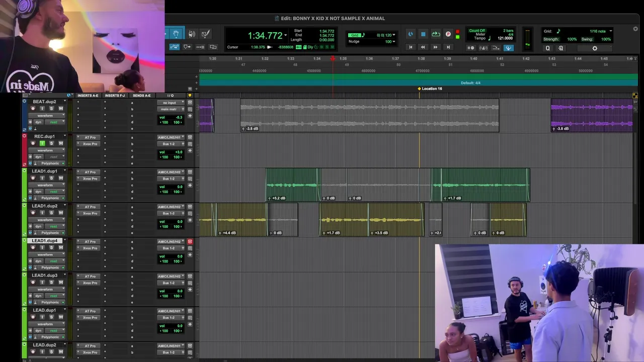Click the transport Record button
This screenshot has height=362, width=644.
click(x=448, y=34)
